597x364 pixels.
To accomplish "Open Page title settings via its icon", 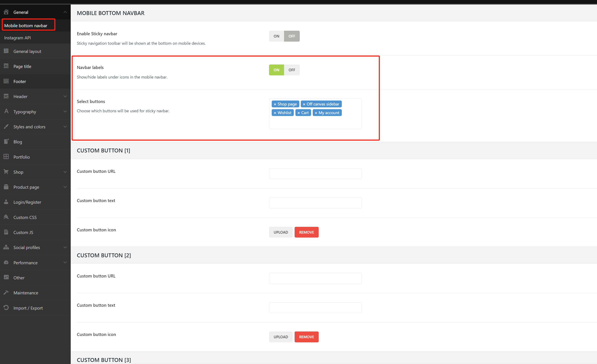I will [6, 66].
